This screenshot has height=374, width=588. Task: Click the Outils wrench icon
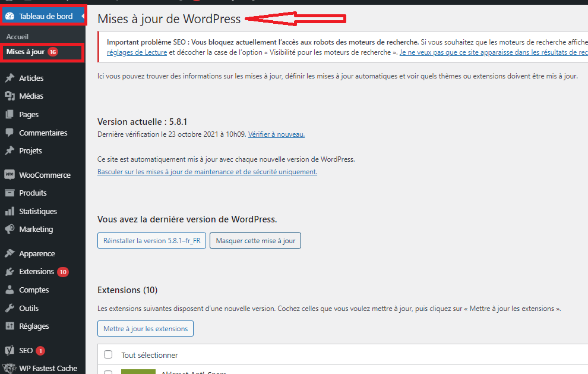click(x=10, y=308)
